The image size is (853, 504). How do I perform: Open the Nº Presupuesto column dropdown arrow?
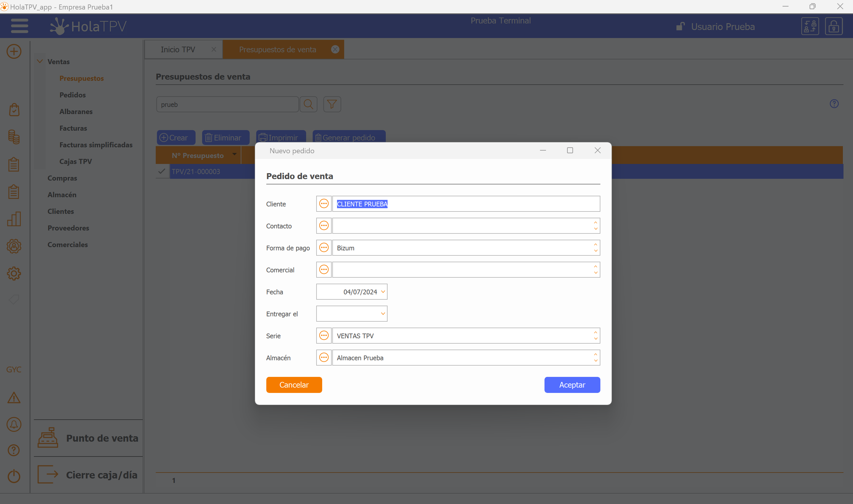(235, 155)
